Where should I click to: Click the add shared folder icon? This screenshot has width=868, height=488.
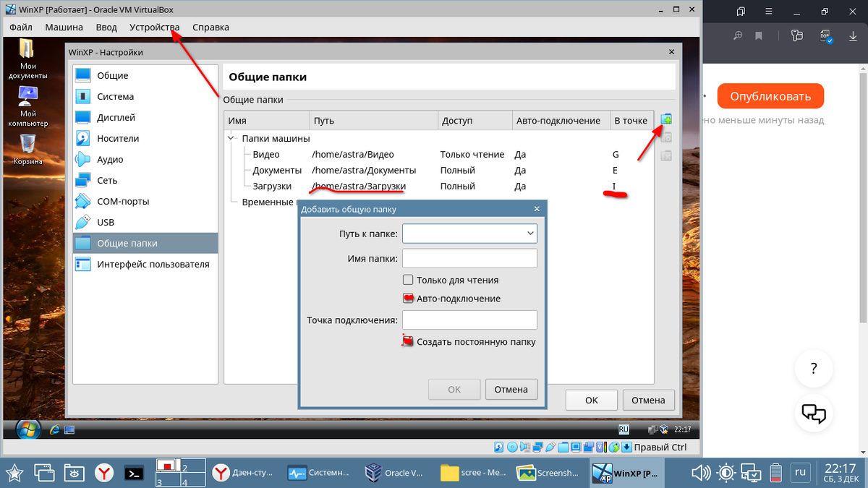667,119
